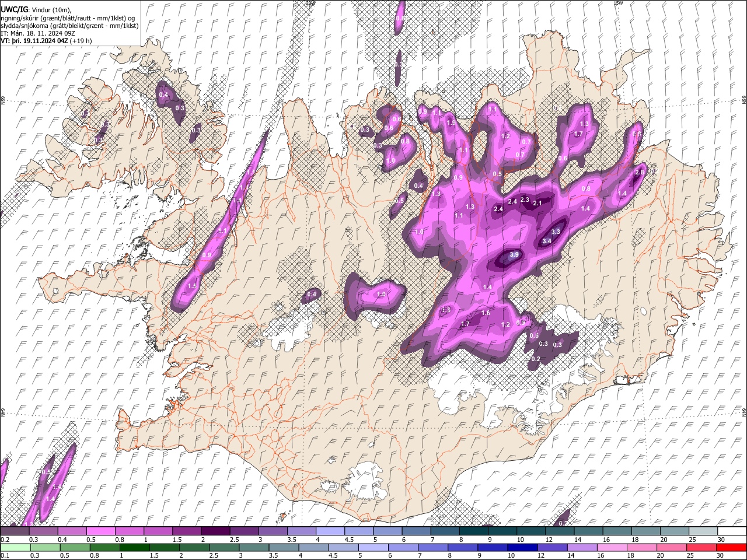The image size is (747, 560).
Task: Select the lavender 4–4.5 swatch in upper legend row
Action: pos(329,531)
